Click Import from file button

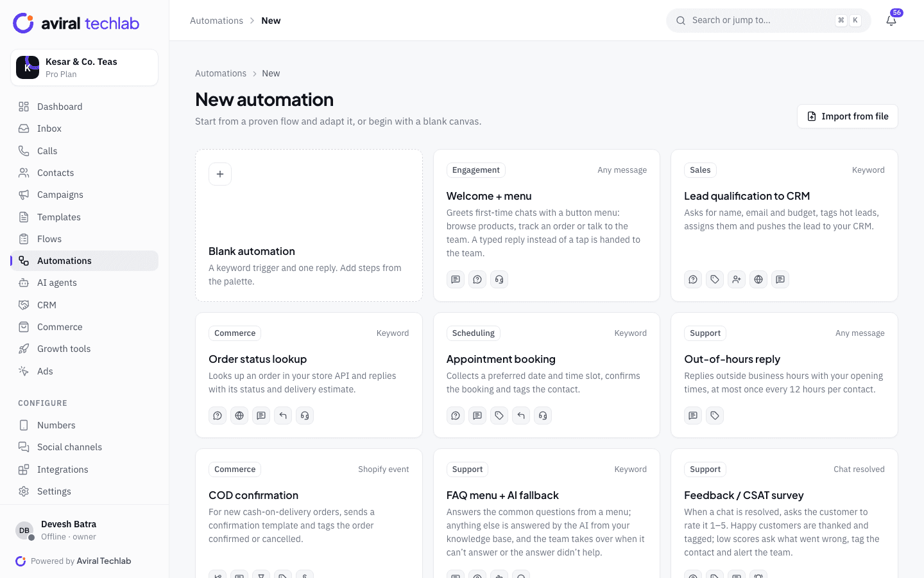(847, 116)
